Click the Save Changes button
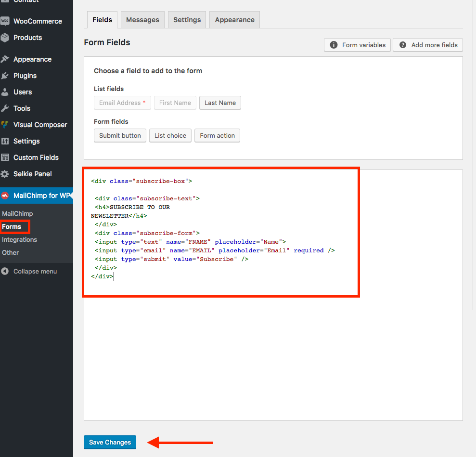This screenshot has width=476, height=457. [110, 442]
